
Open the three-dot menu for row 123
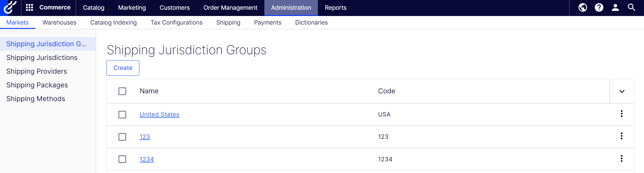point(622,136)
